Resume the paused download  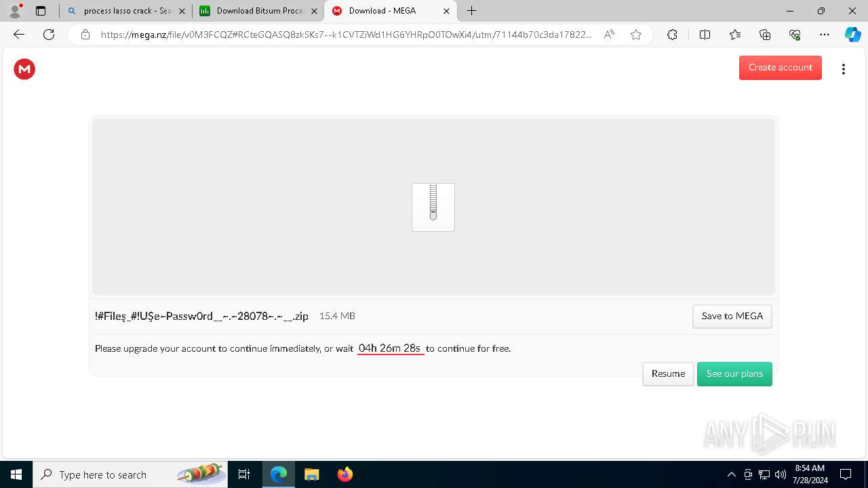coord(668,374)
